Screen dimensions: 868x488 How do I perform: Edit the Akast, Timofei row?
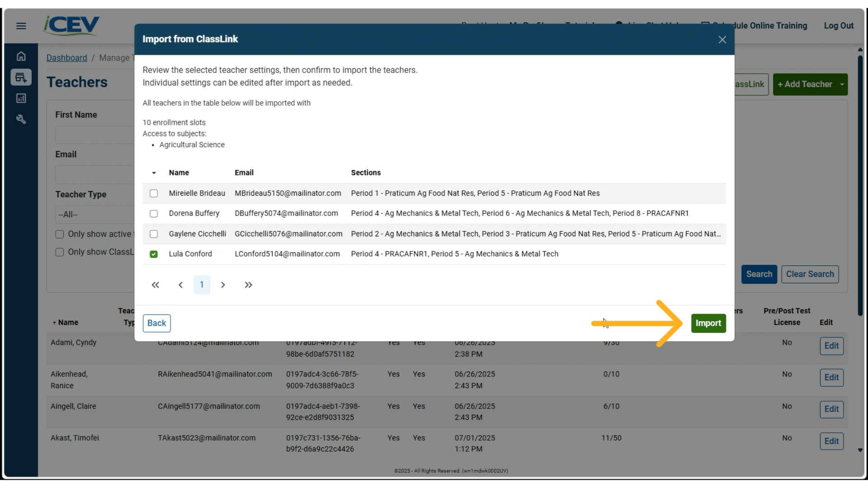[x=831, y=441]
